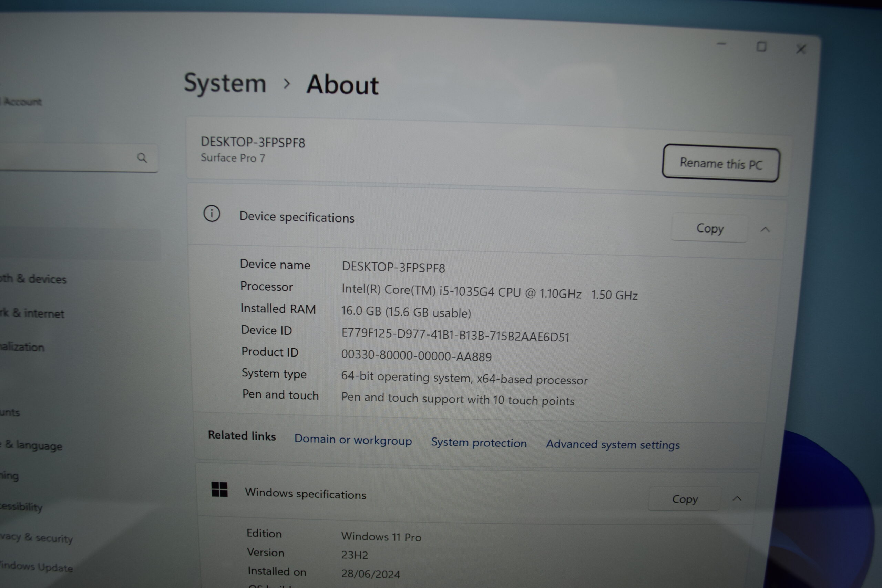Click the Device specifications heading

click(x=297, y=217)
